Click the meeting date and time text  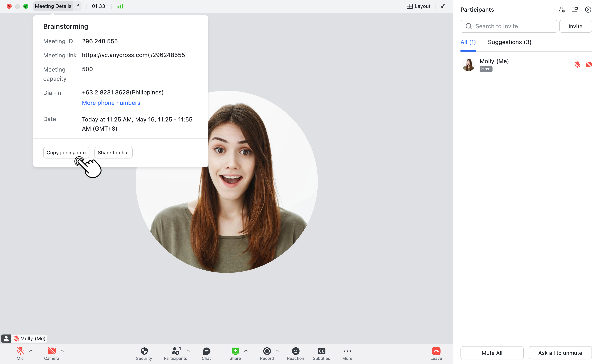pyautogui.click(x=137, y=124)
